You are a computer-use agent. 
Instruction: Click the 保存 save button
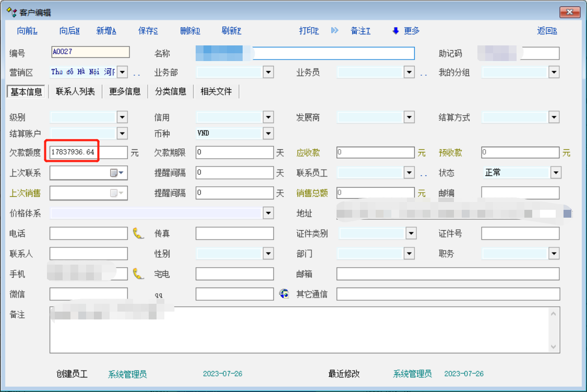click(x=148, y=31)
